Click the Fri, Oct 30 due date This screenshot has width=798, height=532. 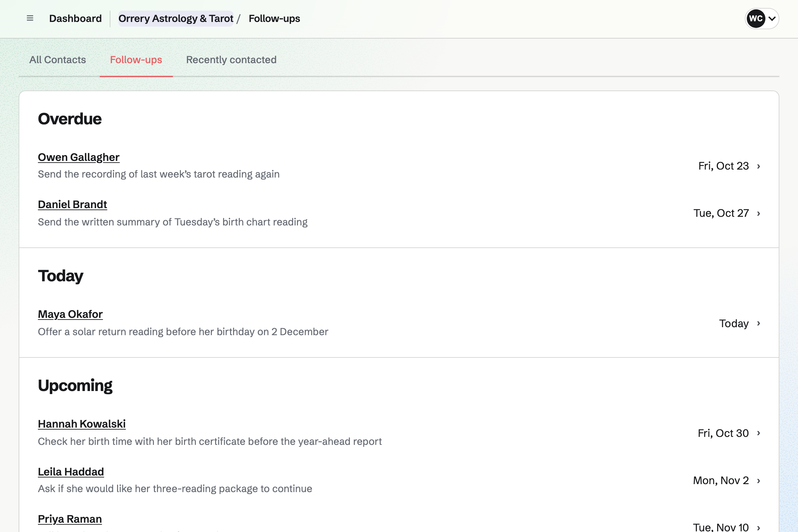pos(723,433)
